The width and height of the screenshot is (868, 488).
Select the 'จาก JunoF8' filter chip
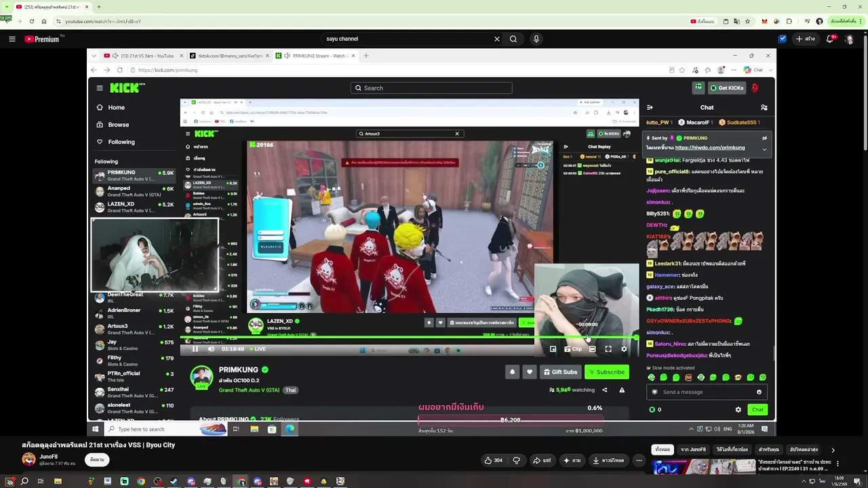pos(693,449)
